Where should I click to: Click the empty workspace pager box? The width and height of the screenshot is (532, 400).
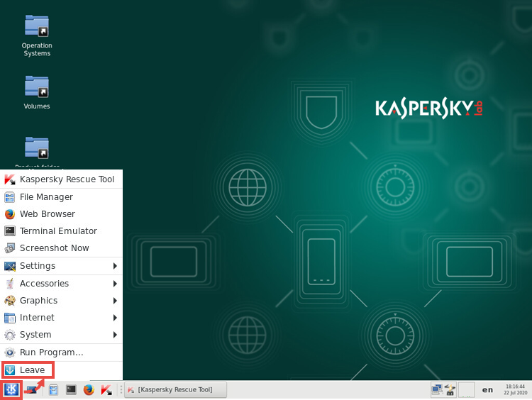[x=467, y=389]
